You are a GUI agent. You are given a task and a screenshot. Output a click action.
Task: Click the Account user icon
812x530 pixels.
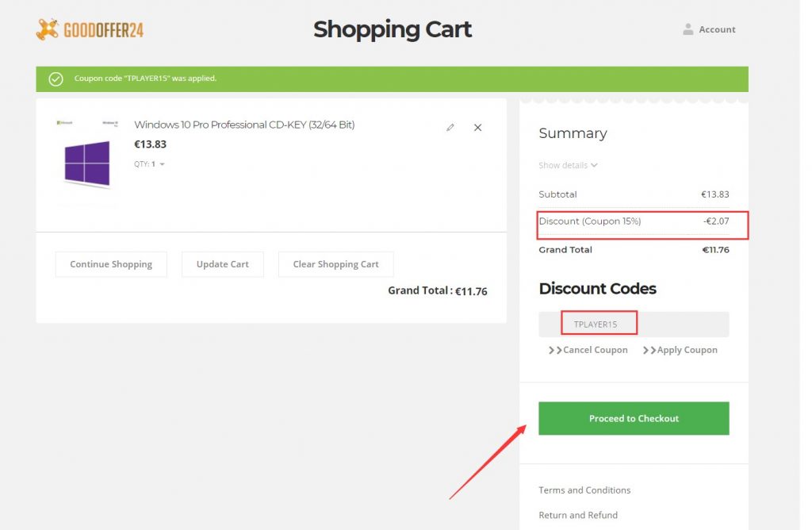688,29
